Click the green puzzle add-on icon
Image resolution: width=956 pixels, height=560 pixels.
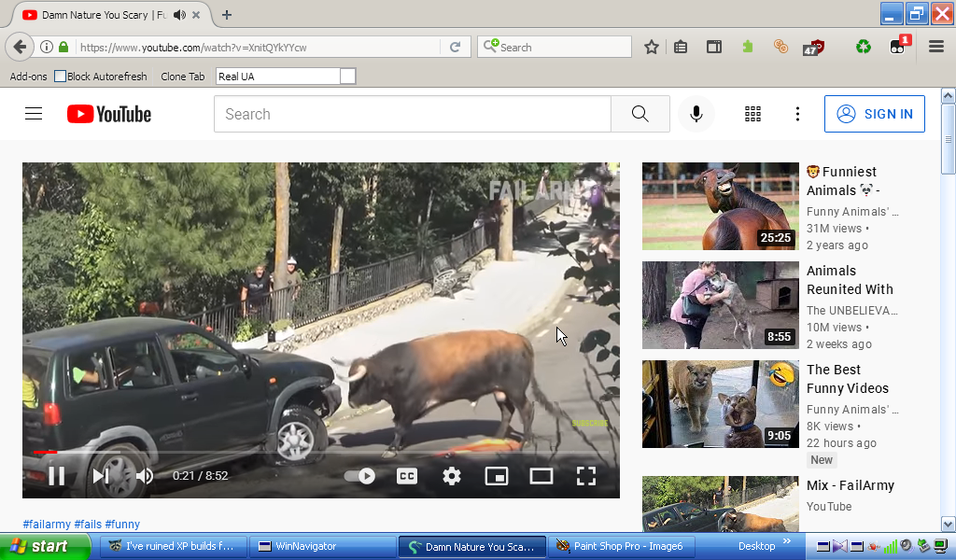[x=748, y=47]
